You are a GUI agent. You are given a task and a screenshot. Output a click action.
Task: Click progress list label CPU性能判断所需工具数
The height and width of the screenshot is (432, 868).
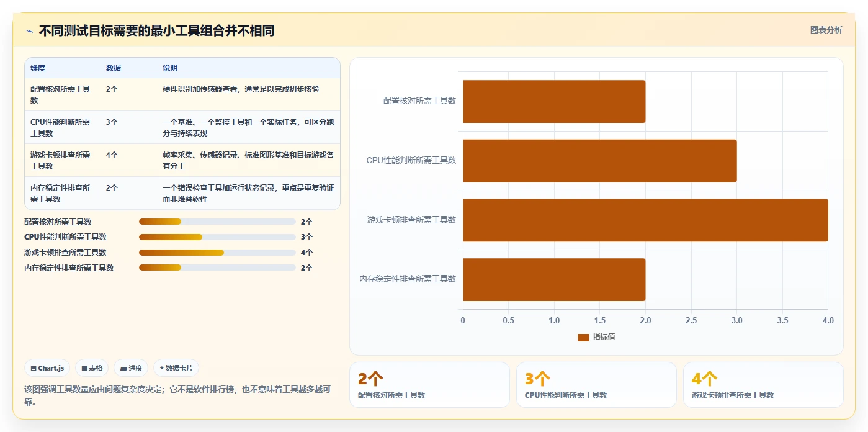click(65, 237)
